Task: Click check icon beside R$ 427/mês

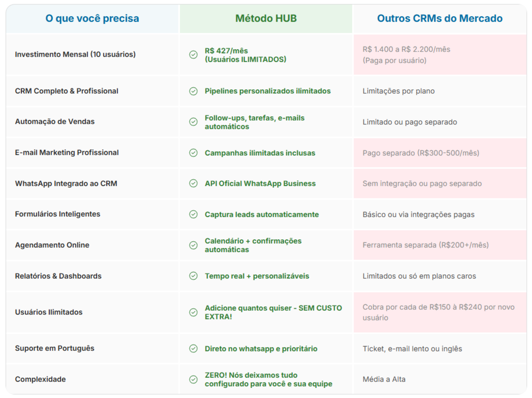Action: [193, 55]
